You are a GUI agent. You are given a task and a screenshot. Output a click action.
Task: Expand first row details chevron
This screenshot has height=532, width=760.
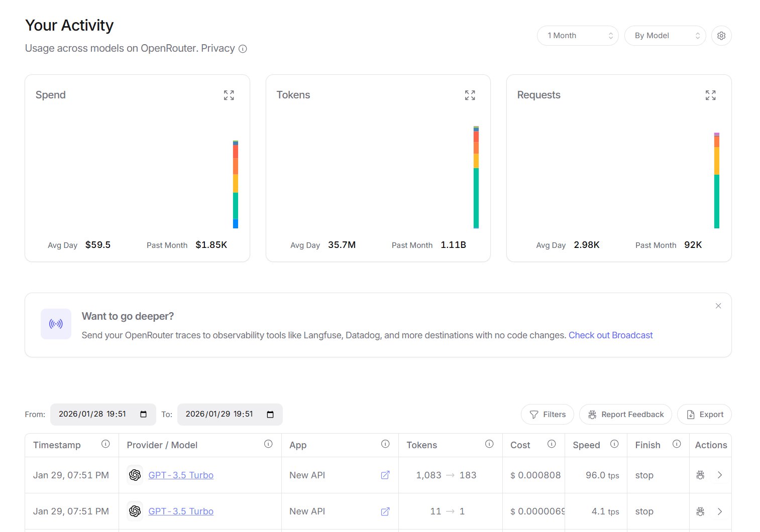click(720, 475)
